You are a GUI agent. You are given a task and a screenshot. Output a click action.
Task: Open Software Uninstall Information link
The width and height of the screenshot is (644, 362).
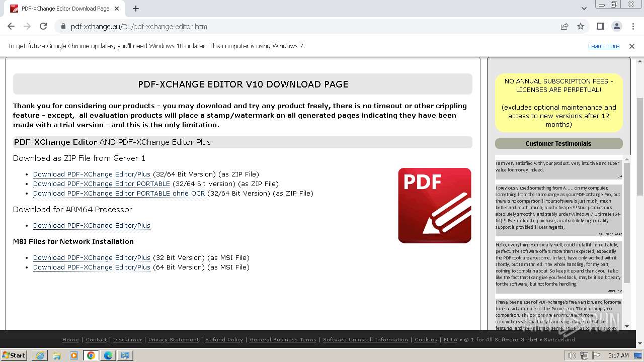[365, 339]
